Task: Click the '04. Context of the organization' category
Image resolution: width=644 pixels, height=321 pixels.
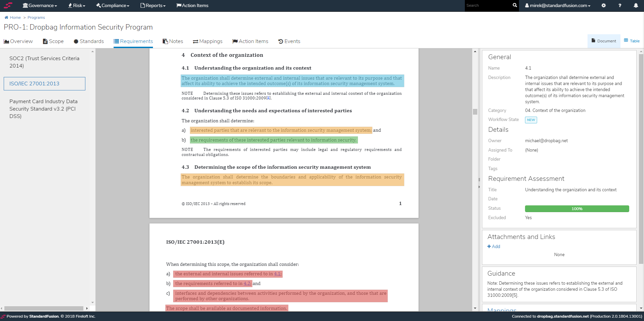Action: (x=555, y=111)
